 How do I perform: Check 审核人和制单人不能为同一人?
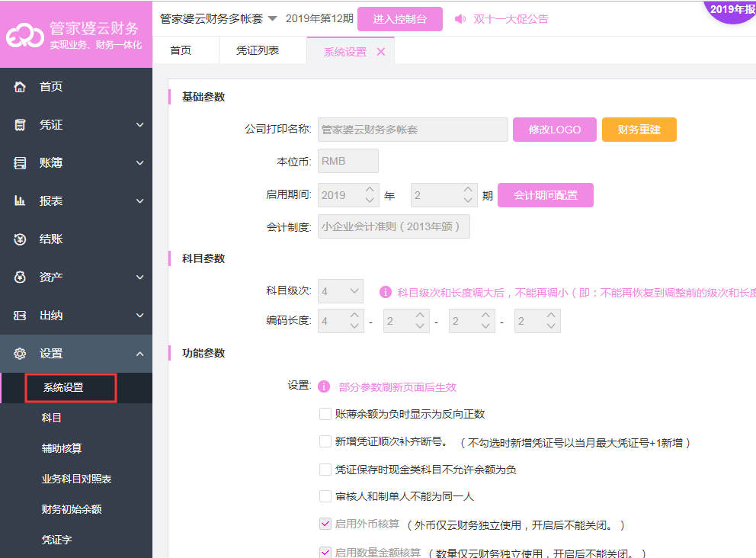point(325,496)
